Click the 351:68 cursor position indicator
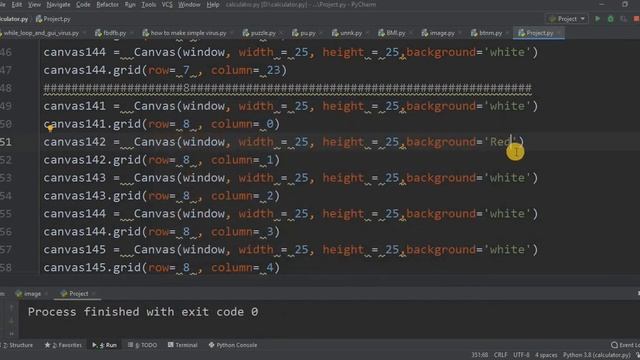Viewport: 640px width, 360px height. pyautogui.click(x=480, y=355)
